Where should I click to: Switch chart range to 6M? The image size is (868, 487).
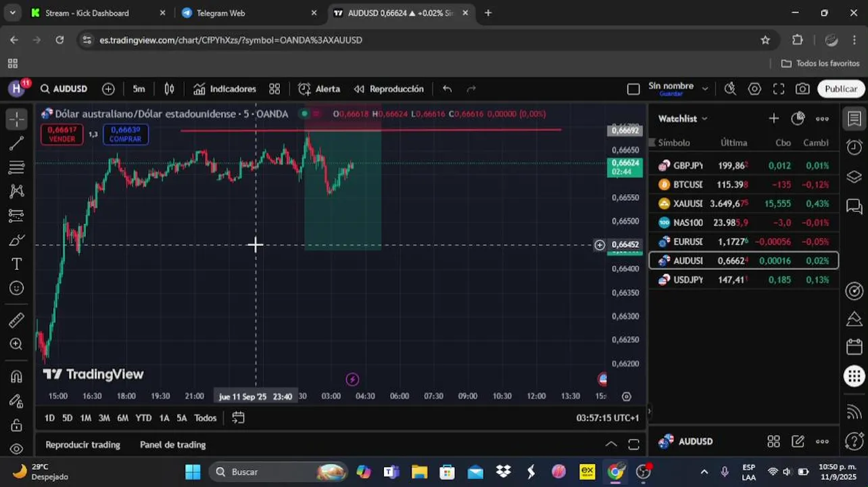(122, 418)
